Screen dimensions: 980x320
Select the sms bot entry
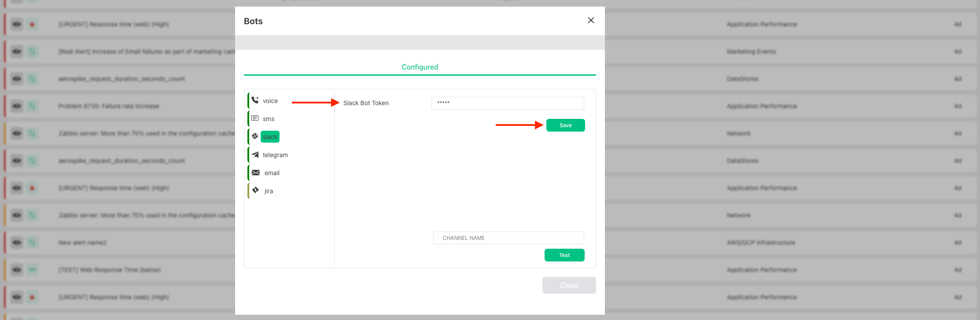coord(268,119)
